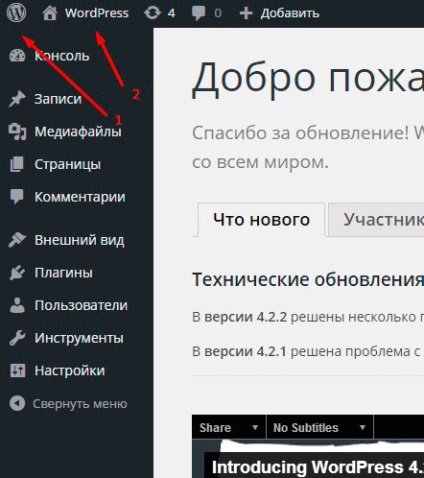
Task: Expand the Share dropdown on video
Action: coord(229,427)
